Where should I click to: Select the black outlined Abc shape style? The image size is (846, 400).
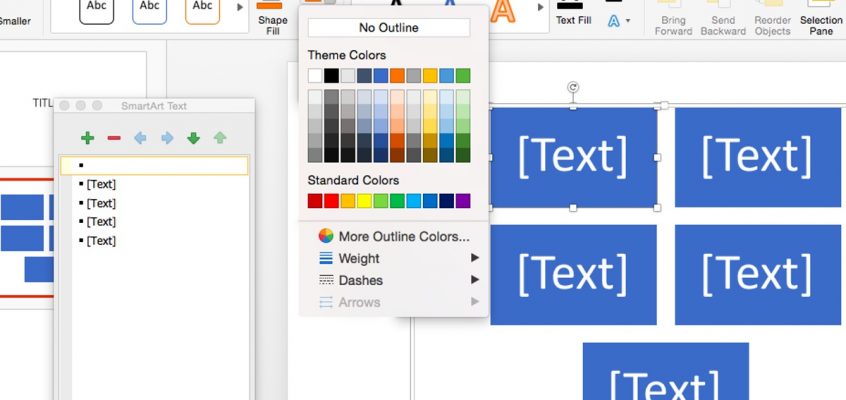(97, 11)
